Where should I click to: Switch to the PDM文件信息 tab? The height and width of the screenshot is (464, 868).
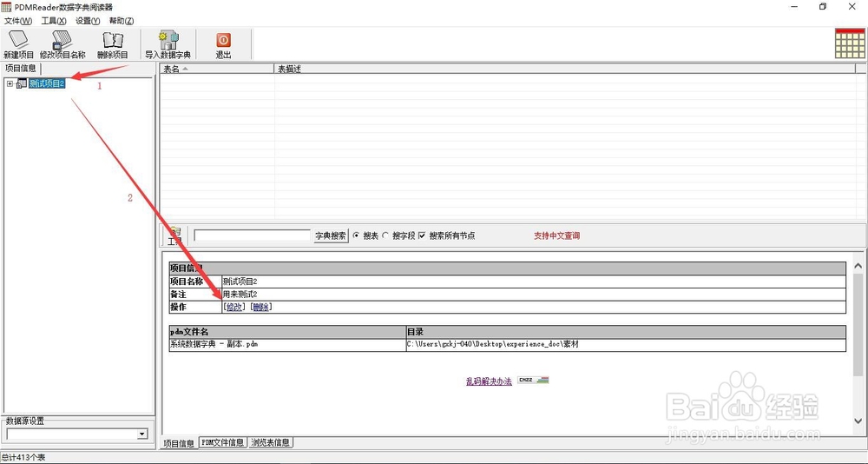point(222,442)
